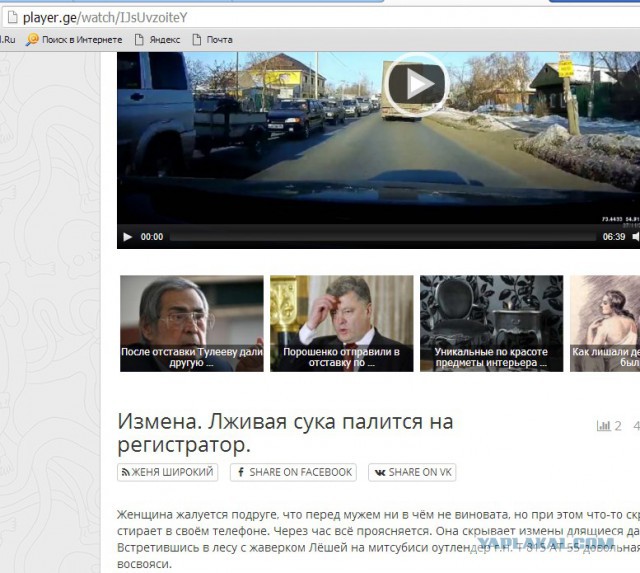Open the partially visible Как лишали thumbnail
640x573 pixels.
(x=605, y=324)
